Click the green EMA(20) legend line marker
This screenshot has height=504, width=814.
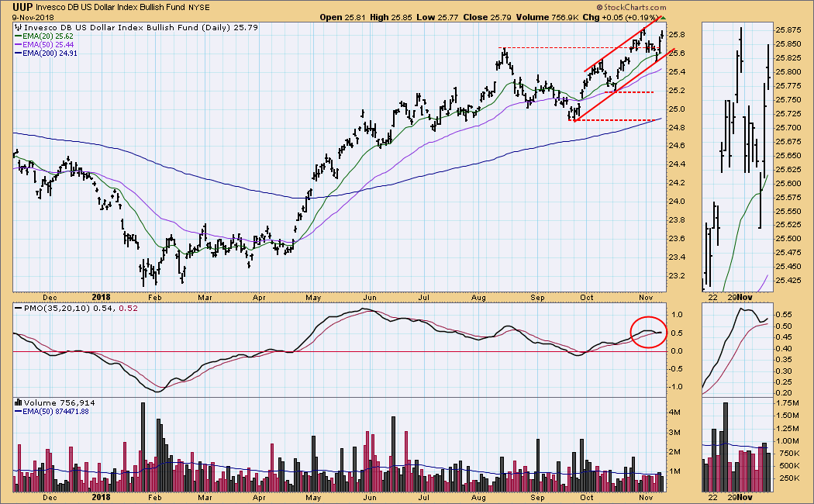pos(19,37)
